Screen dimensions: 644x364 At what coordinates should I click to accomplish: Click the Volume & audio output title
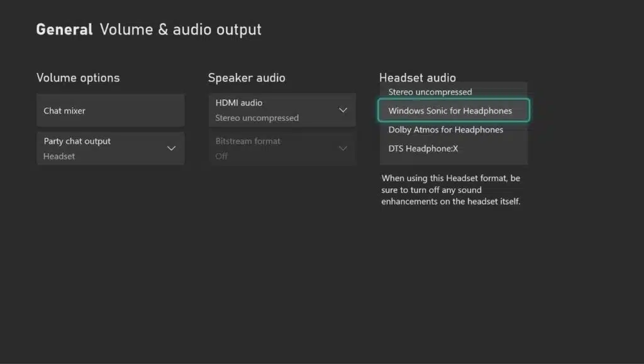(x=180, y=30)
